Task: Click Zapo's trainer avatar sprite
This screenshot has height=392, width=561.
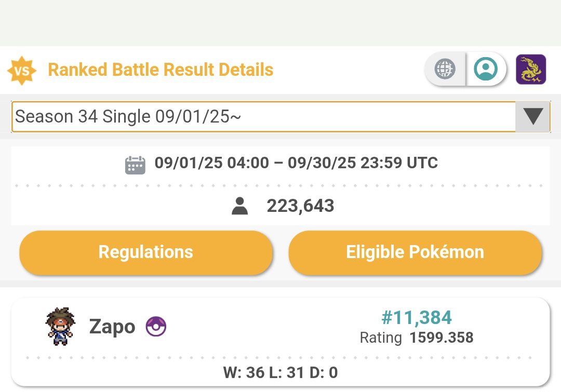Action: [60, 327]
